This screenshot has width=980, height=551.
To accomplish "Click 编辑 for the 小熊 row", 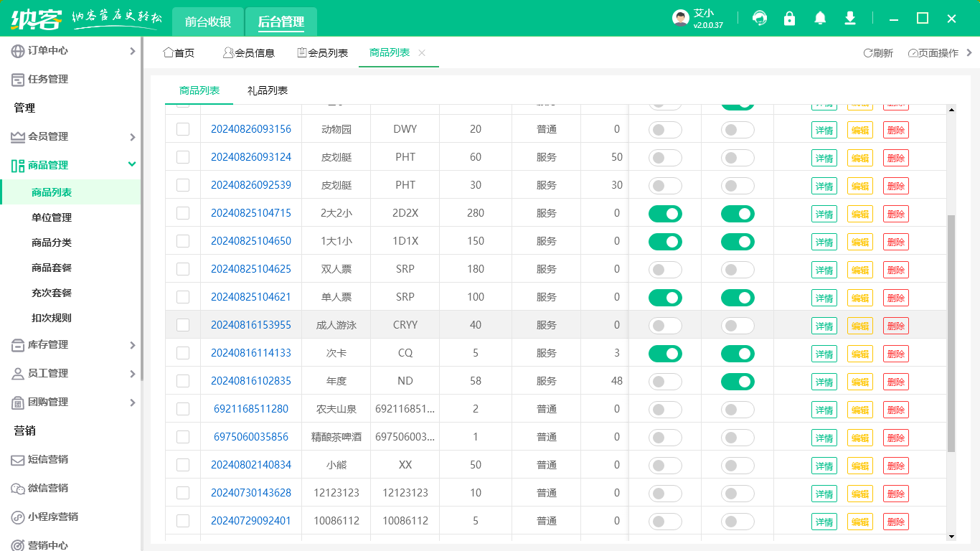I will [860, 466].
